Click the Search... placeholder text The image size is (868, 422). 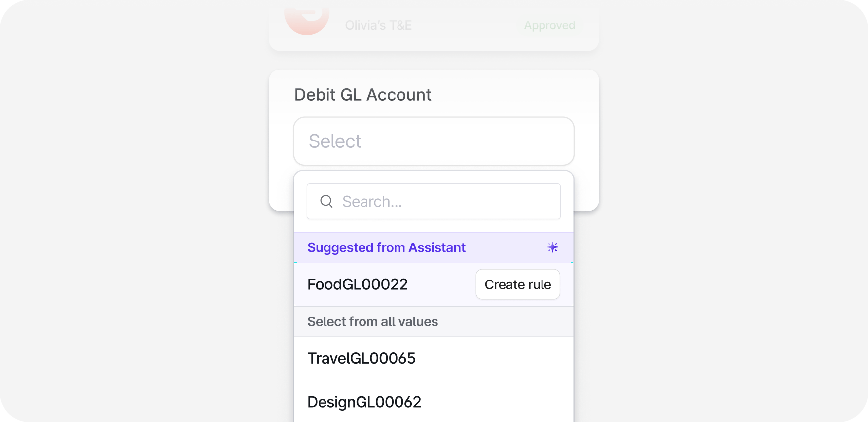coord(372,202)
